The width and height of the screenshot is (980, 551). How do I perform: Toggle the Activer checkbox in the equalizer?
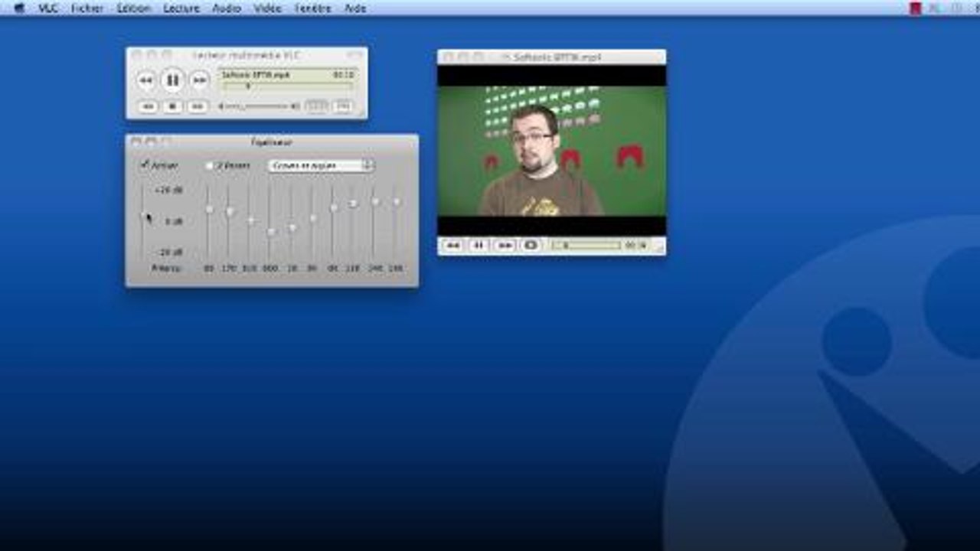click(x=145, y=165)
